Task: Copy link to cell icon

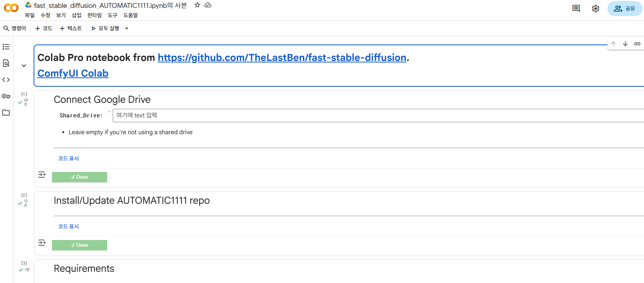Action: (637, 44)
